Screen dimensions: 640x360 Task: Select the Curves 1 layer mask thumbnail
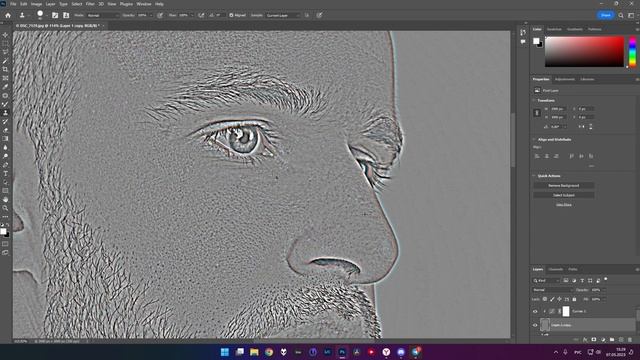coord(566,311)
